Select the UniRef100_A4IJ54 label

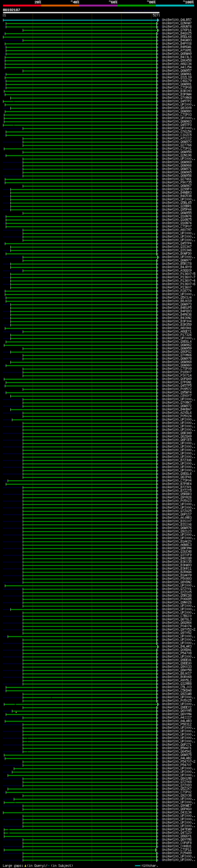[x=177, y=67]
